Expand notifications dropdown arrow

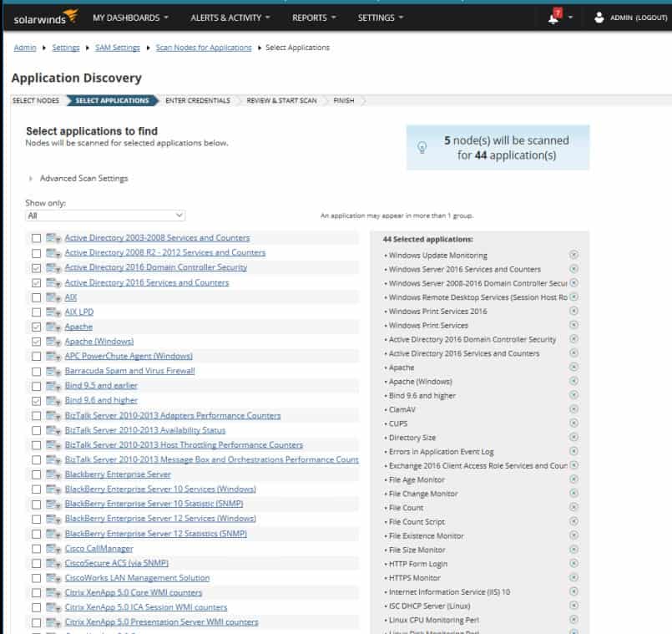tap(570, 18)
